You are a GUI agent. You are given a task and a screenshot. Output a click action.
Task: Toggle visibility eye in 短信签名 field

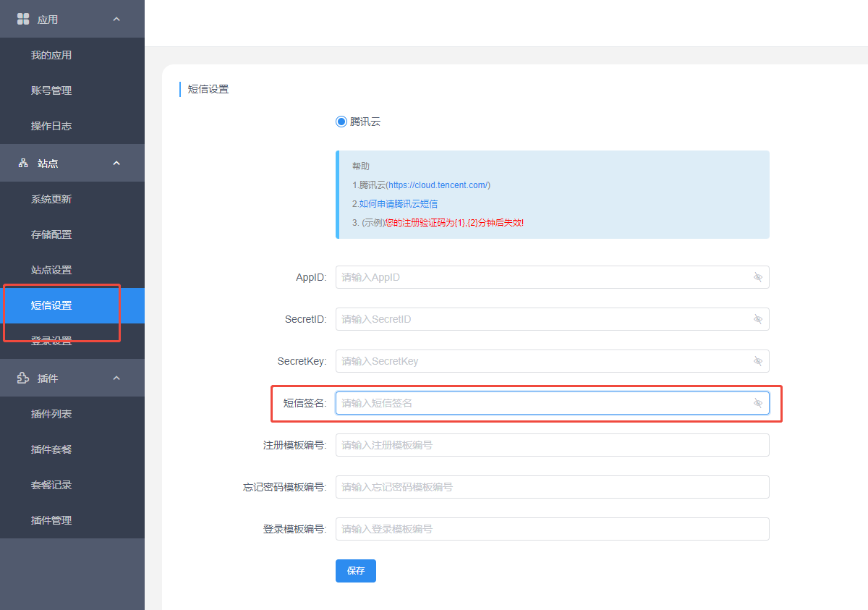pyautogui.click(x=758, y=403)
